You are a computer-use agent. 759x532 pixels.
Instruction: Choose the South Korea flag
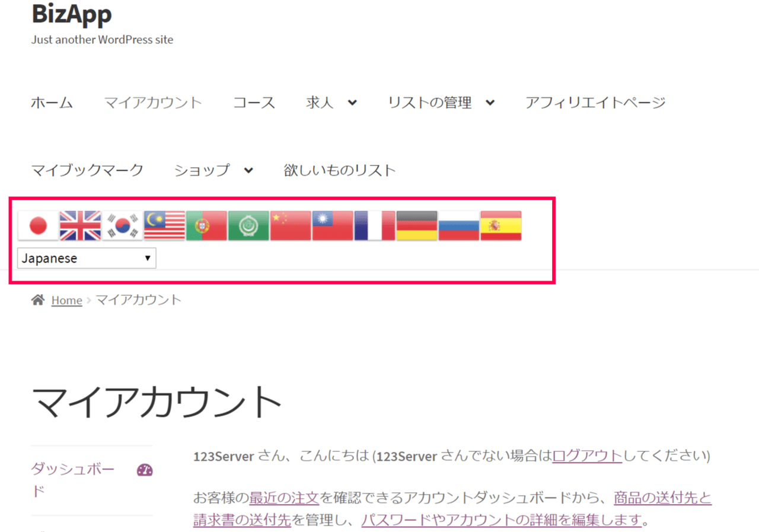(x=122, y=225)
